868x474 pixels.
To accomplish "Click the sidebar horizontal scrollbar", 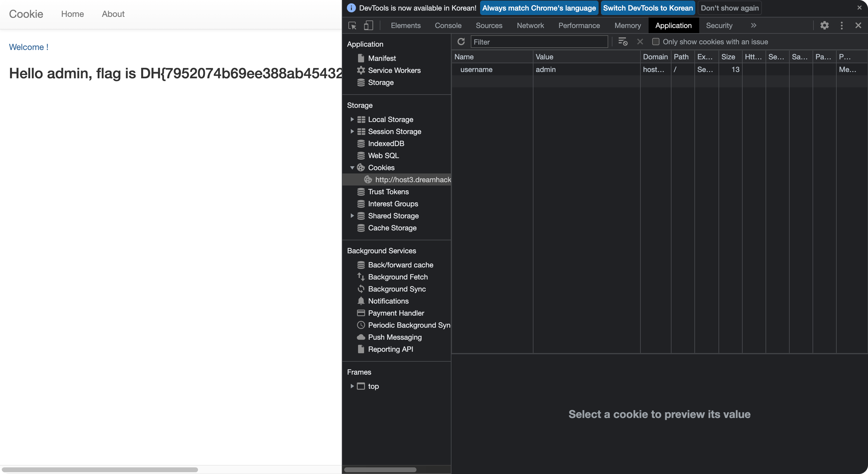I will (x=380, y=469).
